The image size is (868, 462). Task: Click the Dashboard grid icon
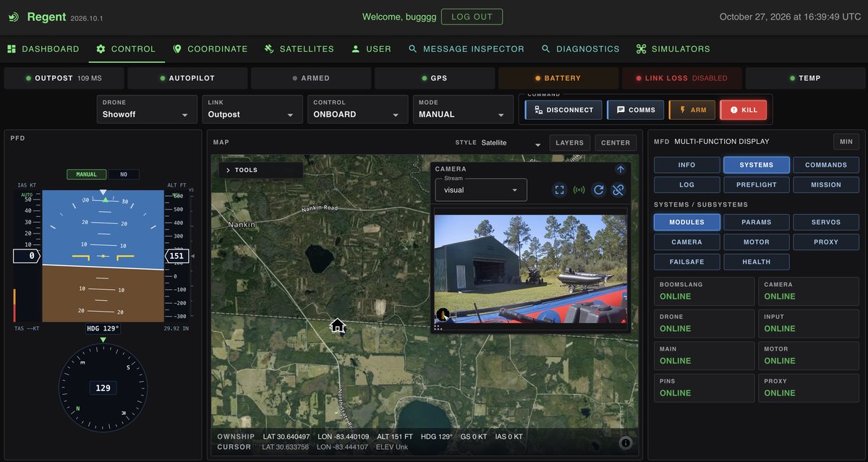point(12,49)
